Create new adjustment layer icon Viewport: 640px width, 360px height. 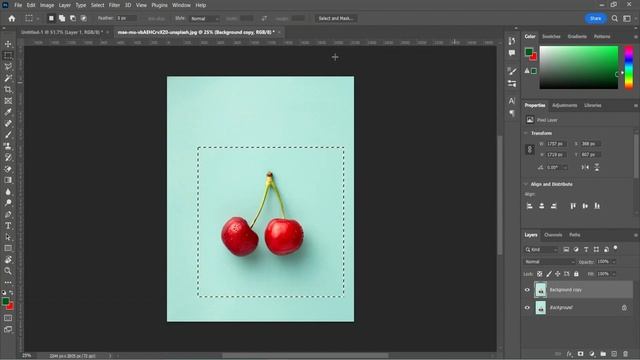pos(592,354)
